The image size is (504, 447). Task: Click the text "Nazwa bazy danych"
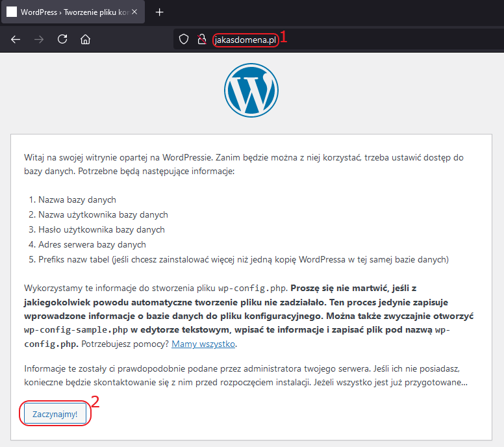(x=77, y=199)
